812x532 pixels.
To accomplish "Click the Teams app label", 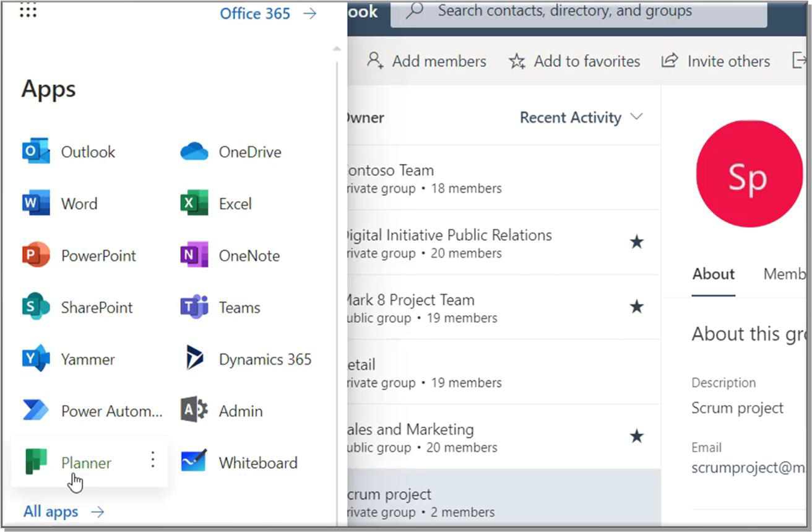I will tap(240, 308).
